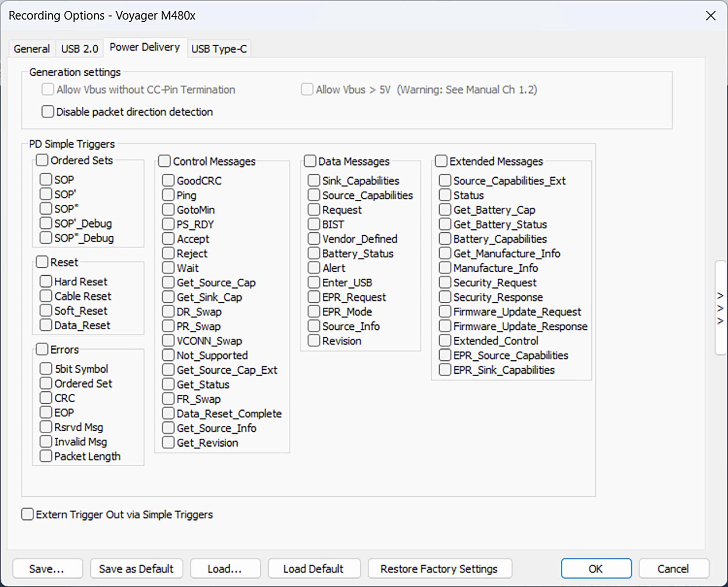Click the Cancel button
Viewport: 728px width, 587px height.
pyautogui.click(x=674, y=569)
